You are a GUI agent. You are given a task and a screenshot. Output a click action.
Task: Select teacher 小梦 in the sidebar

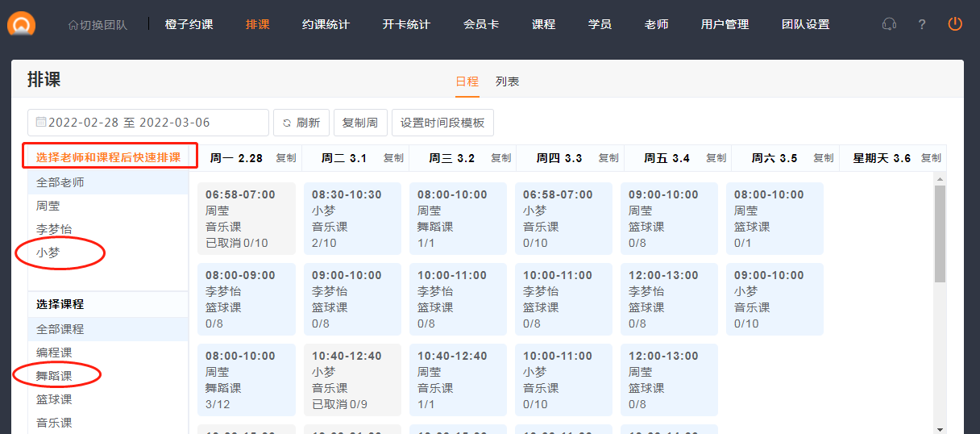click(x=48, y=252)
